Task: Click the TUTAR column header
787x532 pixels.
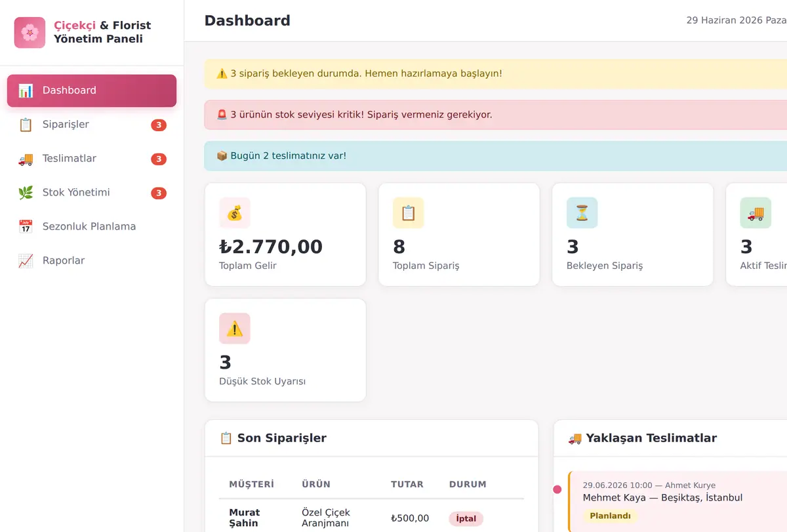Action: (407, 485)
